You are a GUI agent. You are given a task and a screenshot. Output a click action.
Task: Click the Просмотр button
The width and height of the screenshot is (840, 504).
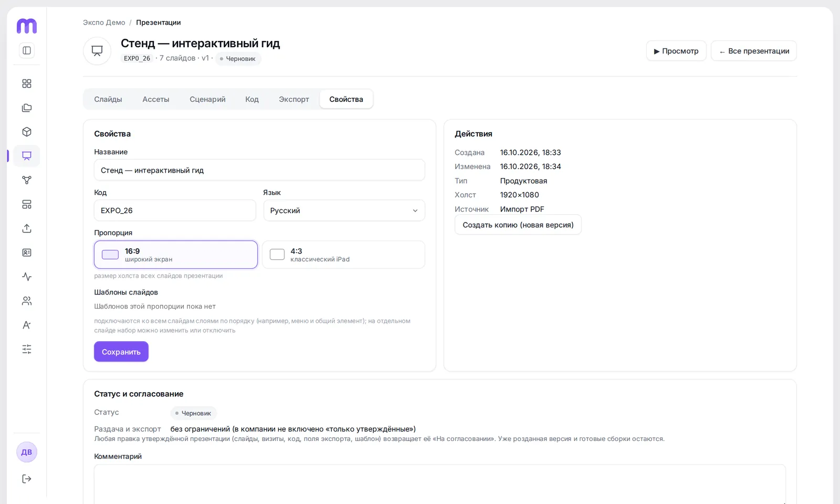coord(676,51)
